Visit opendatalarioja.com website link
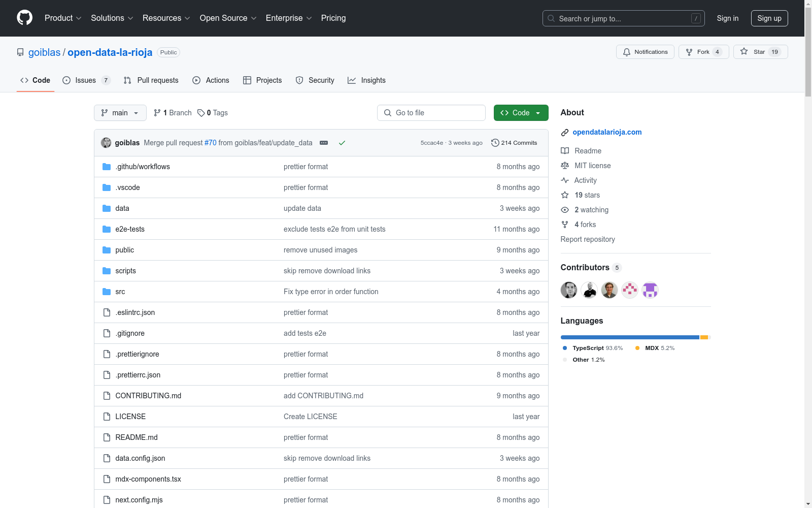812x508 pixels. (607, 132)
